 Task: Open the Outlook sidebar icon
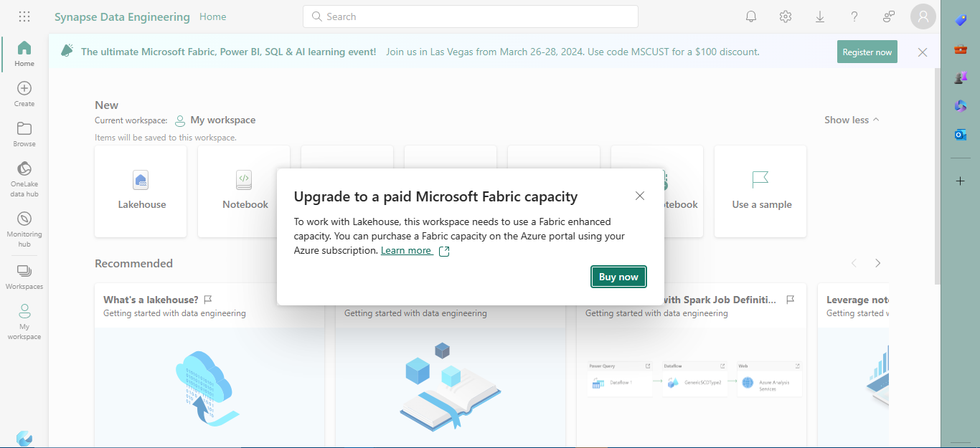tap(961, 134)
